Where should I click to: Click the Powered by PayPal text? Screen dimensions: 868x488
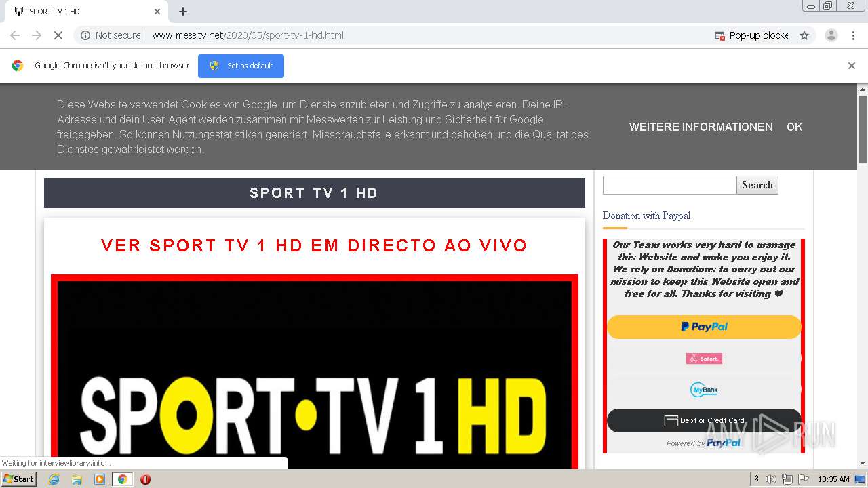pyautogui.click(x=703, y=443)
